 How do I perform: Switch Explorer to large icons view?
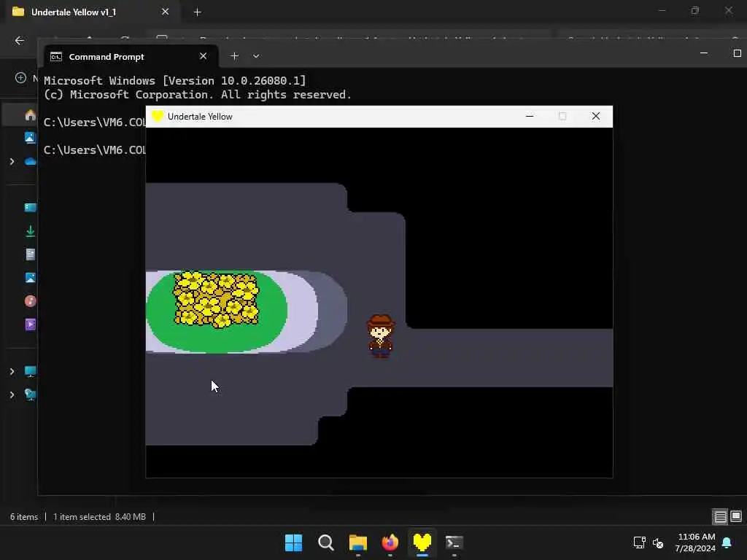[736, 516]
